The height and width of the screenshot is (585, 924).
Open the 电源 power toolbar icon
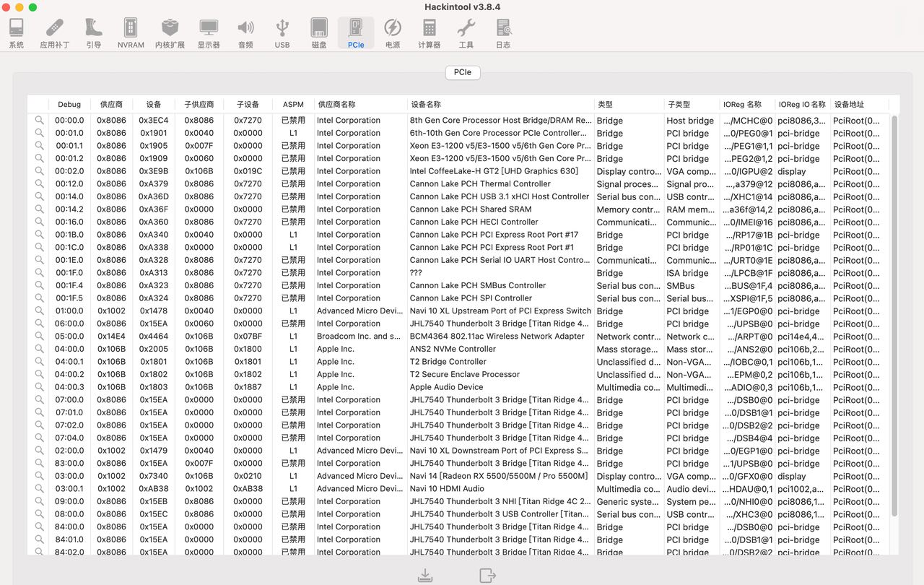click(x=393, y=33)
